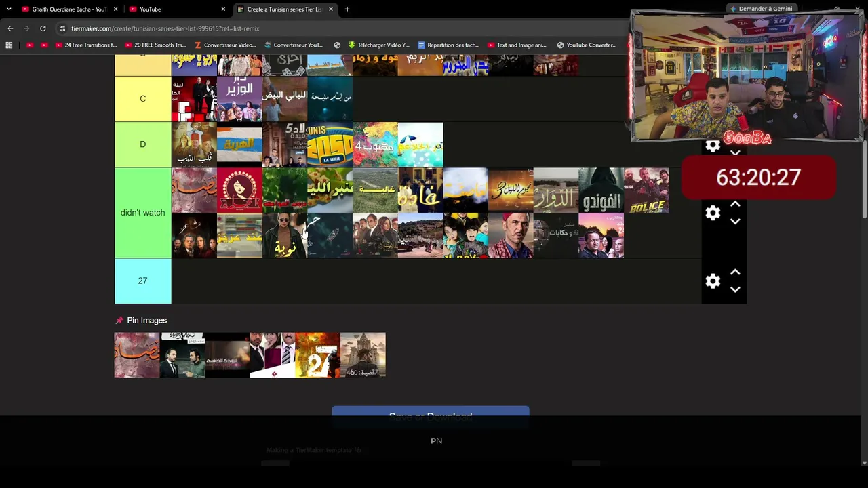Viewport: 868px width, 488px height.
Task: Click the D tier label
Action: (142, 144)
